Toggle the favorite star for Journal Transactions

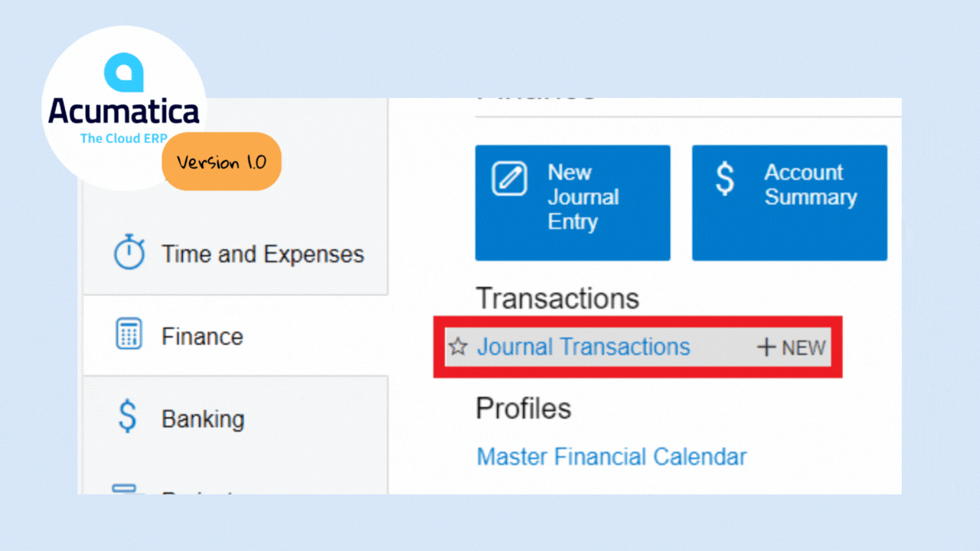pyautogui.click(x=458, y=347)
